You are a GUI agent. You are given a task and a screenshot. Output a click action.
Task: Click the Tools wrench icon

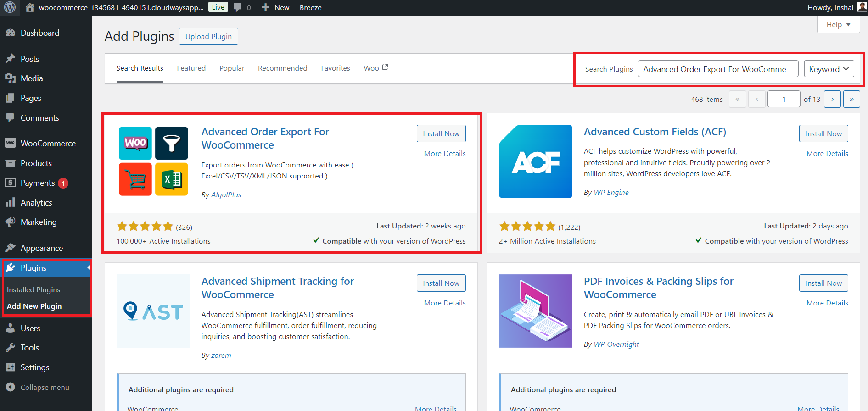click(10, 347)
